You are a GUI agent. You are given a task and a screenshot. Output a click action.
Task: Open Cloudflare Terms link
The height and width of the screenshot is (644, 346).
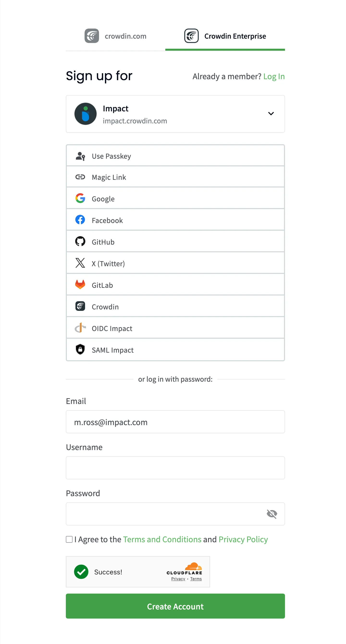click(196, 579)
